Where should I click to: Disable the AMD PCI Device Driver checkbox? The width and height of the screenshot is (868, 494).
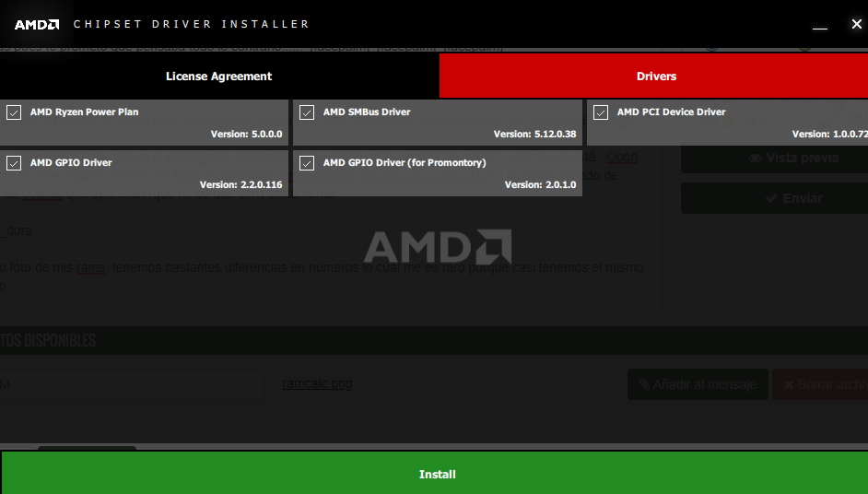[601, 112]
